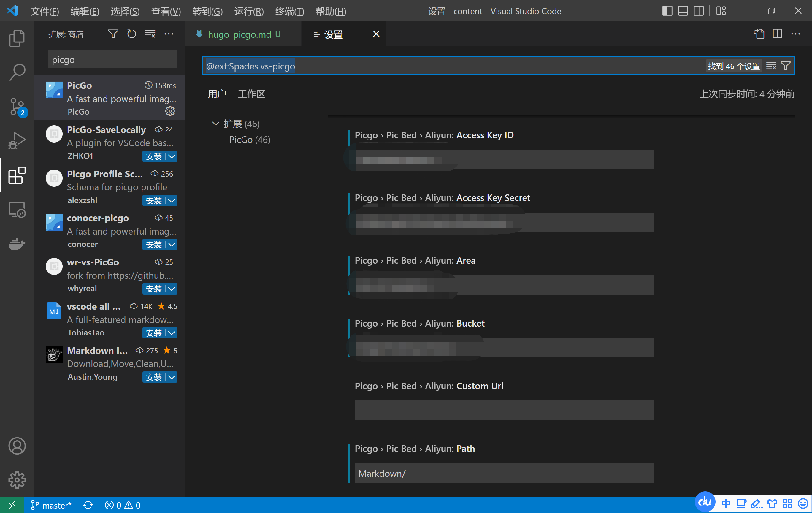
Task: Open install dropdown for Picgo Profile Schema
Action: pos(172,200)
